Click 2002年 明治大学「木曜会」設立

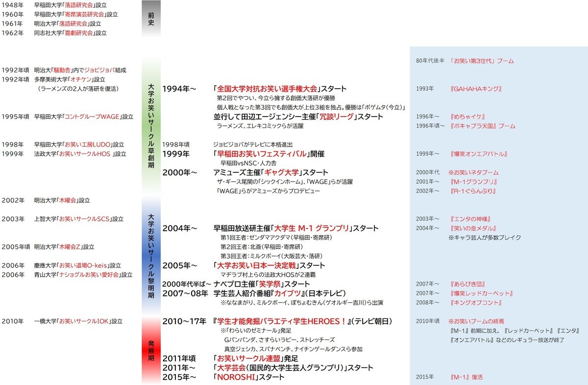[x=46, y=200]
